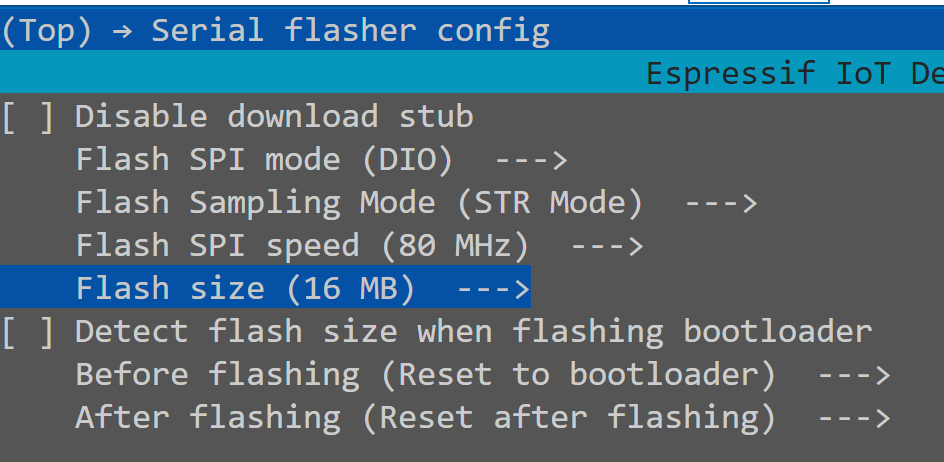Open Before flashing (Reset to bootloader) option

482,375
